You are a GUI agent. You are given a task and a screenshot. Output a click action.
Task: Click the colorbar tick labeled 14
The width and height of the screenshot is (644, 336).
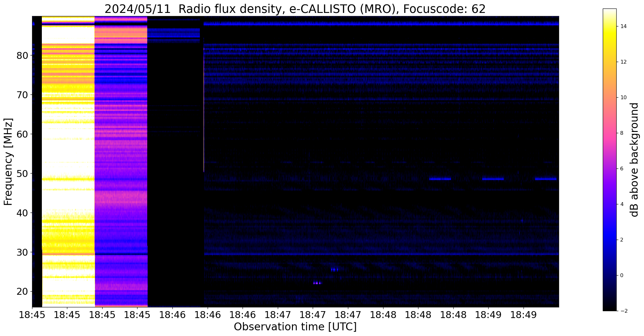623,26
